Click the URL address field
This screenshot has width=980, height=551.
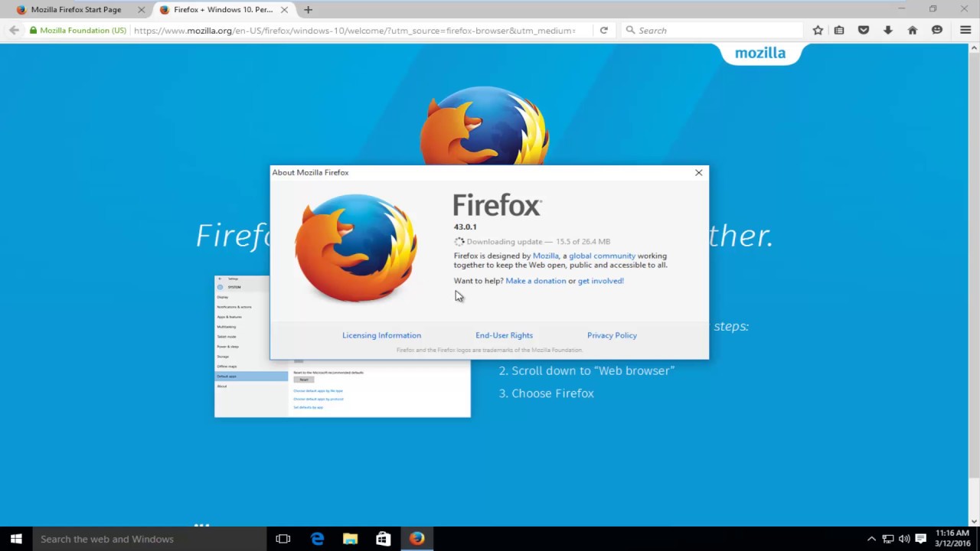354,31
